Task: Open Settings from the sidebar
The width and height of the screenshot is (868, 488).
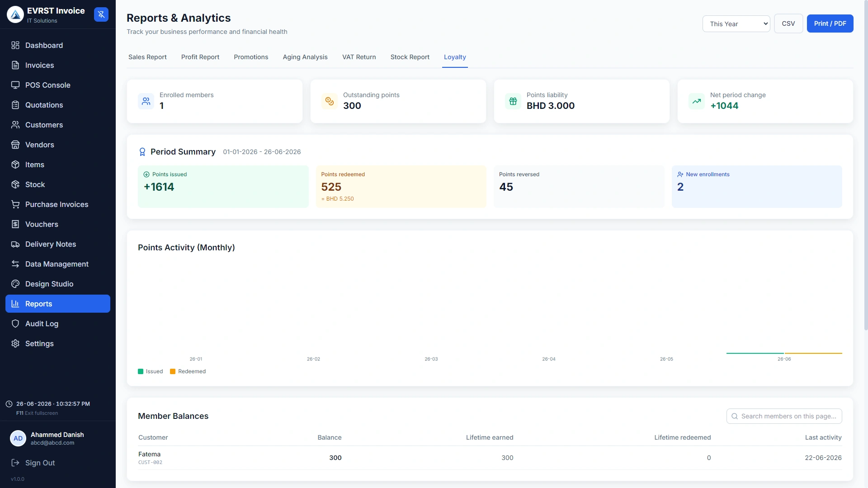Action: click(x=58, y=343)
